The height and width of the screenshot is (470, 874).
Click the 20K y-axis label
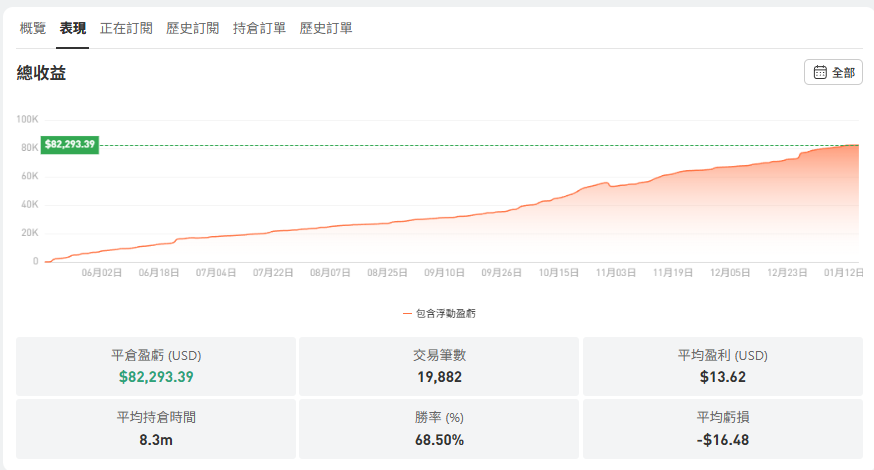30,233
